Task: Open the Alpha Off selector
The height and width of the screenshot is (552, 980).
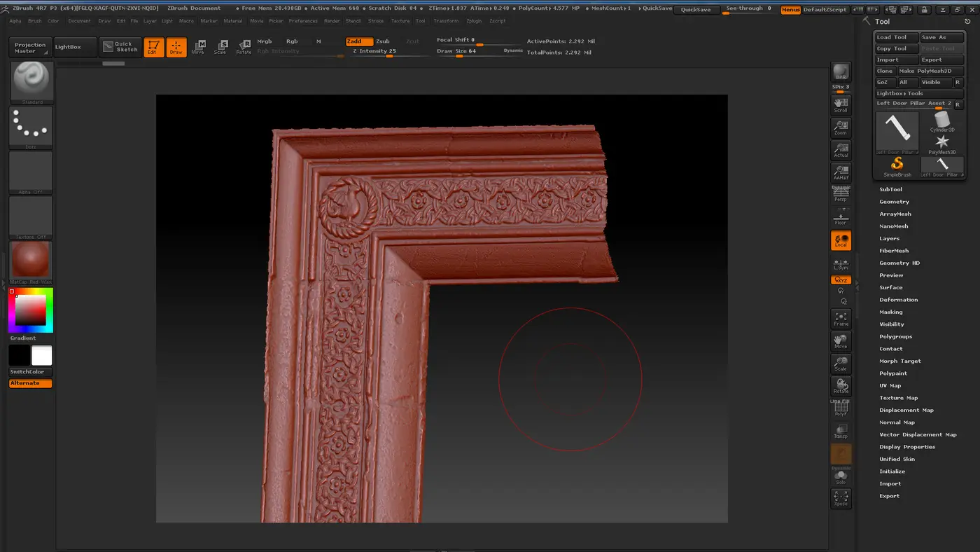Action: 31,172
